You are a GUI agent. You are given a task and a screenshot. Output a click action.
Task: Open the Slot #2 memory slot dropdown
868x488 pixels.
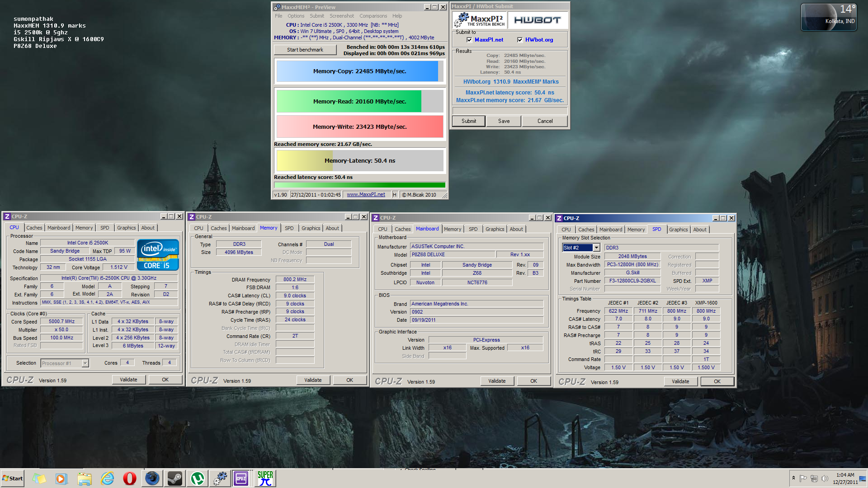click(x=596, y=248)
